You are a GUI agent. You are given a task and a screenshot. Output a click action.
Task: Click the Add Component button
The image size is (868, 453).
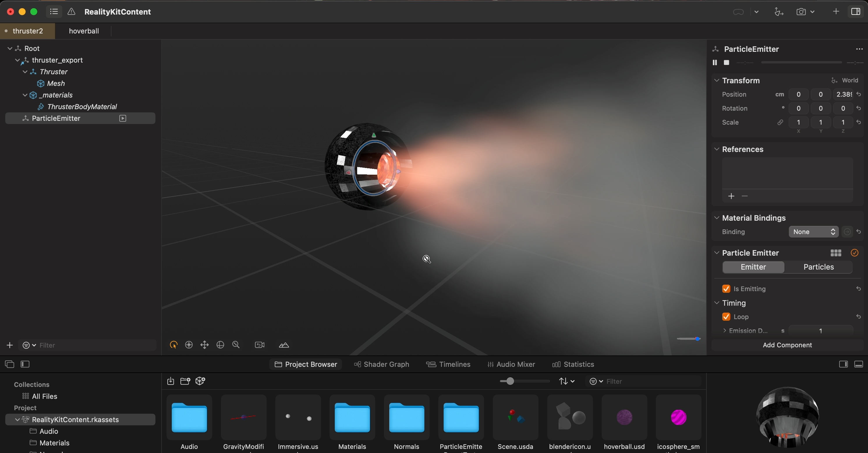(787, 345)
